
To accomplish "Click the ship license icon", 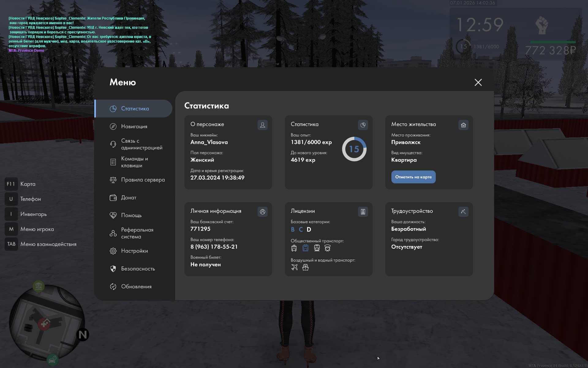I will pyautogui.click(x=305, y=267).
